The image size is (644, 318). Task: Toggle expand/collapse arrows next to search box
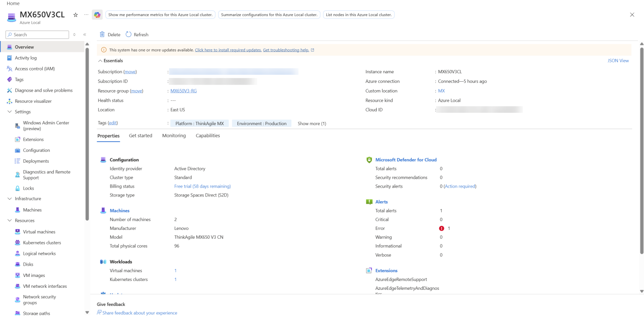(74, 35)
